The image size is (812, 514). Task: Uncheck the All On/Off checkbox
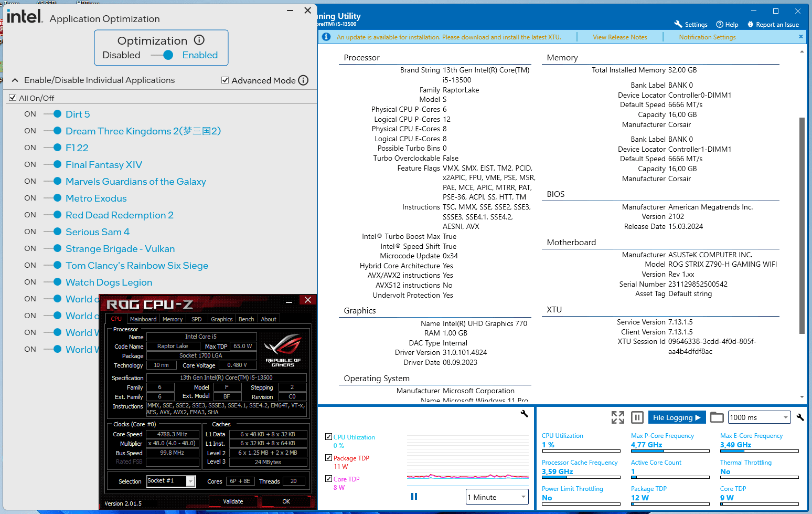[13, 98]
